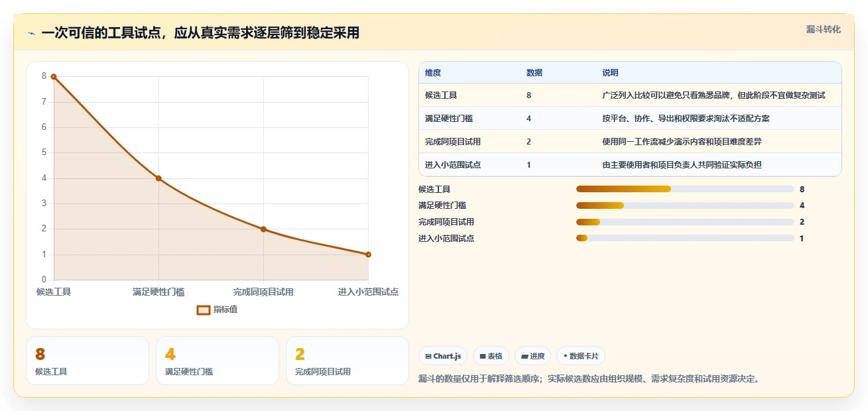
Task: Click 完成同项目试用 cell in the table
Action: [453, 142]
